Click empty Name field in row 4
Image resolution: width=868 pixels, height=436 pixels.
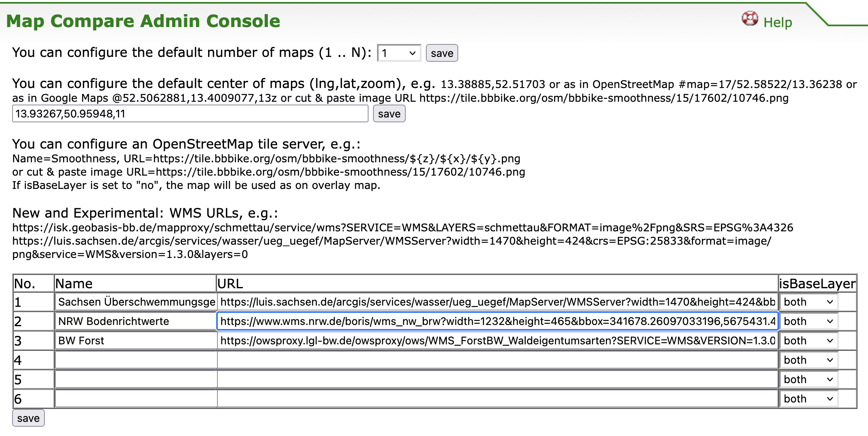[136, 360]
